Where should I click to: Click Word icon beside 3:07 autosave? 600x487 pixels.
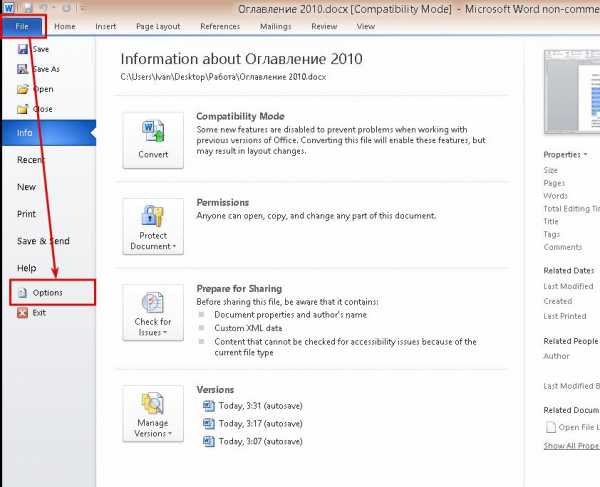click(209, 441)
